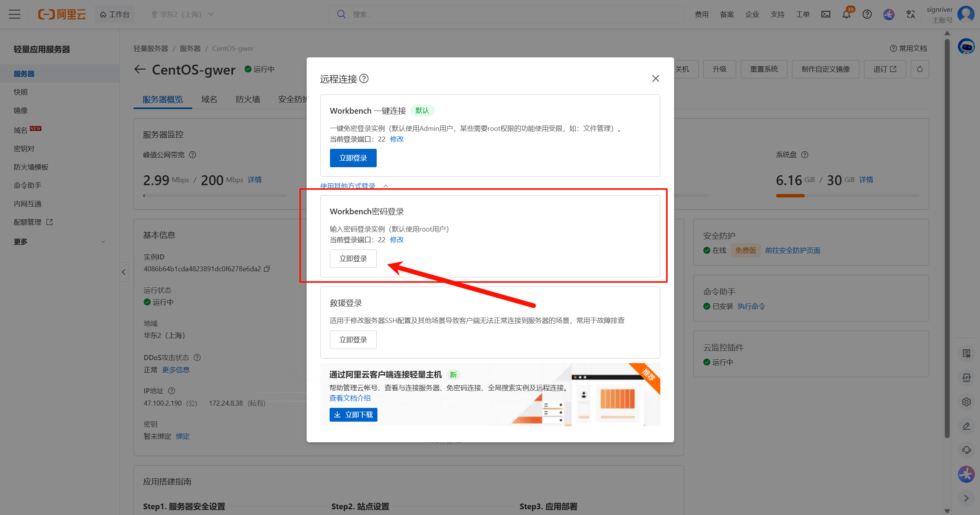Click 立即登录 under Workbench 一键连接
The width and height of the screenshot is (980, 515).
coord(353,158)
